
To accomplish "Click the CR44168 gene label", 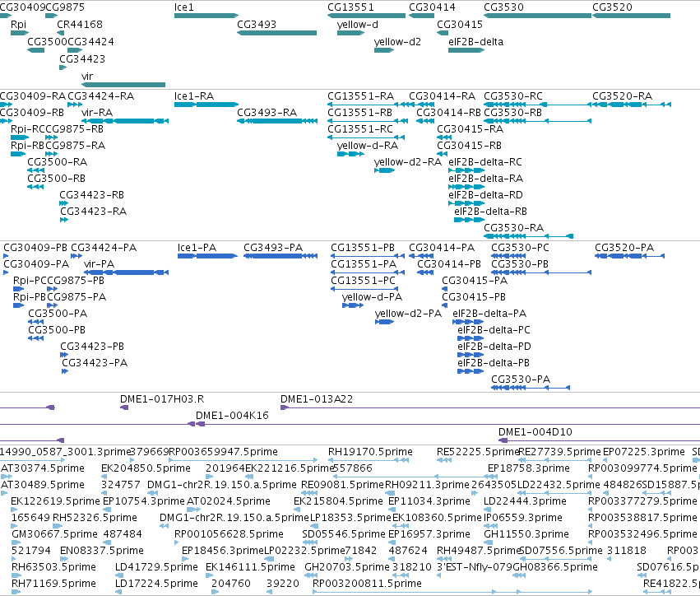I will [x=80, y=25].
